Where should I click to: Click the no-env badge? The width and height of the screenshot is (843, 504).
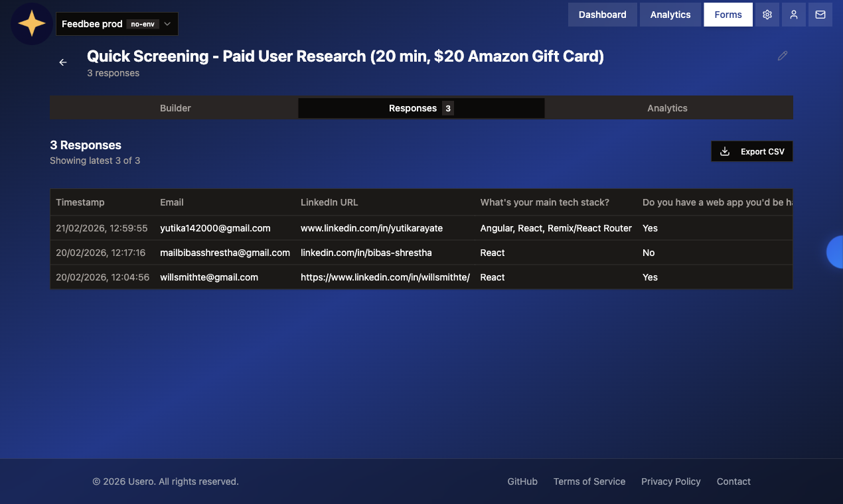[x=143, y=24]
